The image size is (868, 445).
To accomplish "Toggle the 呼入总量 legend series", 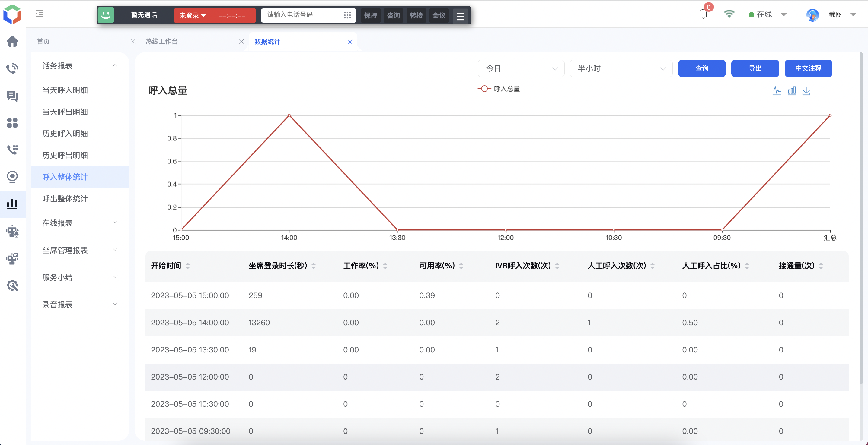I will [499, 89].
